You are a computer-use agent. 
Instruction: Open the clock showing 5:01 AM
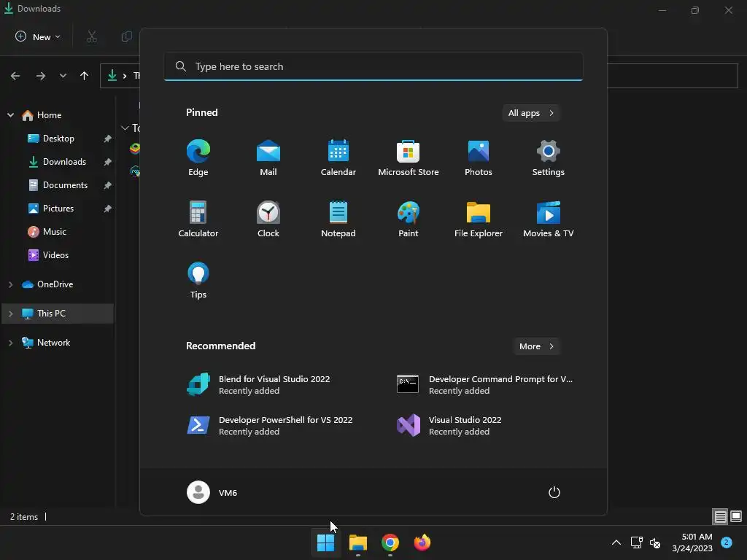[x=692, y=542]
